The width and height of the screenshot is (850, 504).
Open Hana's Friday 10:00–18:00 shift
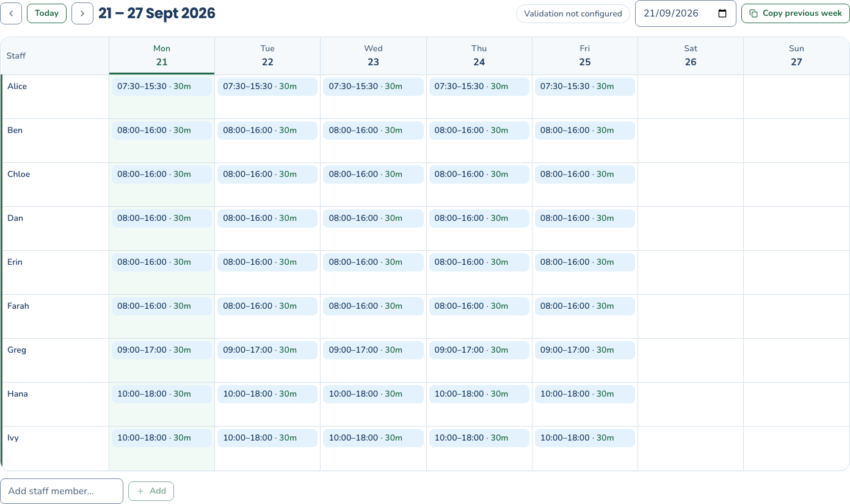pos(585,394)
